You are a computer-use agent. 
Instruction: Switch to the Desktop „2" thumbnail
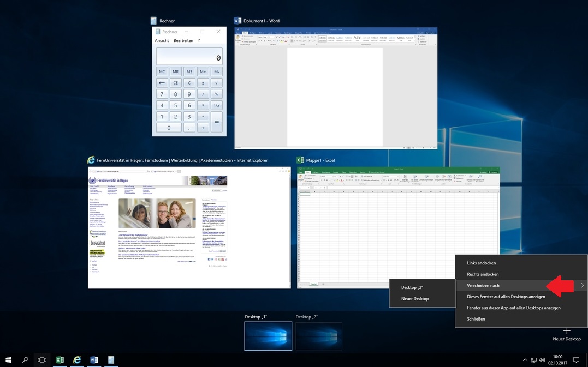click(x=319, y=335)
